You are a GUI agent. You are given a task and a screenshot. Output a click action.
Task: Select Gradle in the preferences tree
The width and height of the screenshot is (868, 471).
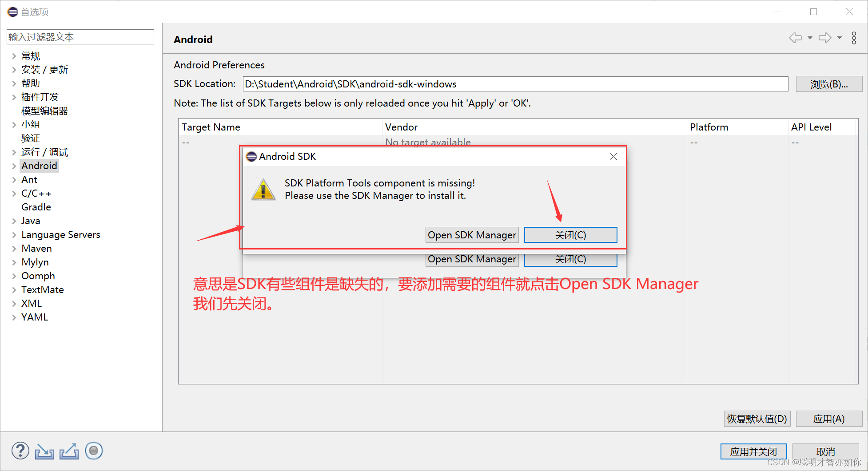[36, 207]
